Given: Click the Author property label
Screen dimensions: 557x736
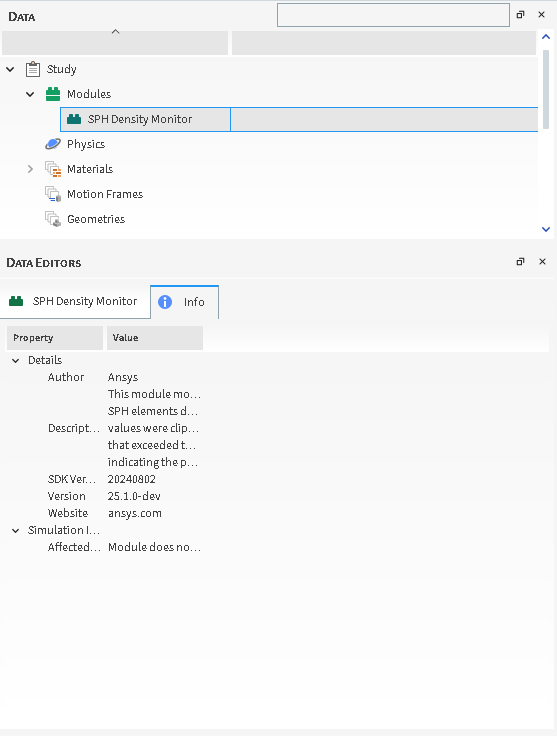Looking at the screenshot, I should point(66,377).
